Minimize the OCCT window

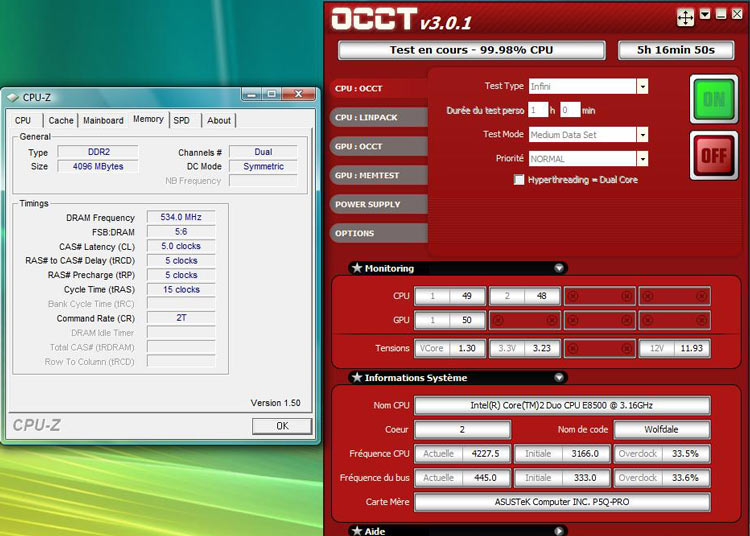tap(721, 14)
